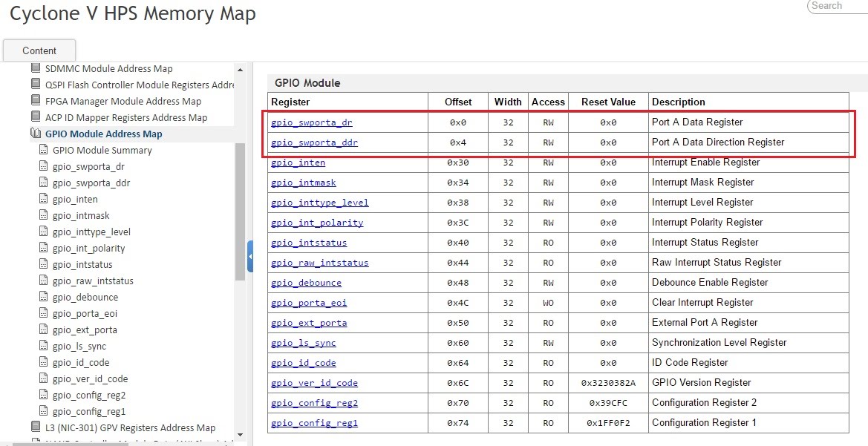
Task: Click the page icon beside GPIO Module Summary
Action: 44,149
